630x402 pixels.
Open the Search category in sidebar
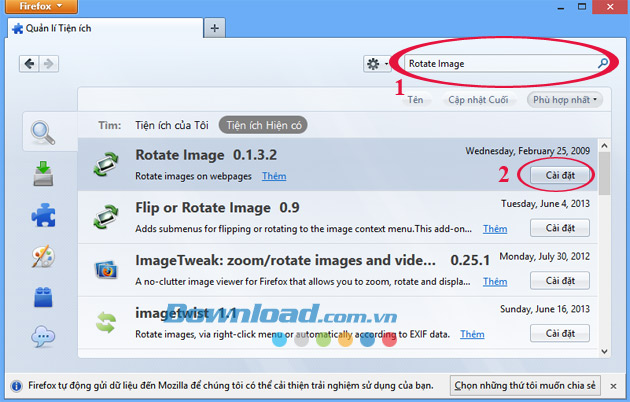43,133
